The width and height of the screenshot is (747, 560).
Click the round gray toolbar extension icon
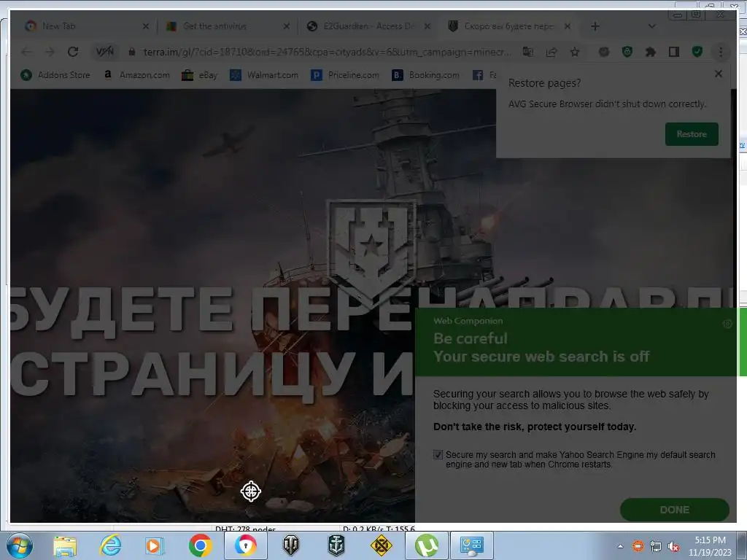pyautogui.click(x=604, y=52)
